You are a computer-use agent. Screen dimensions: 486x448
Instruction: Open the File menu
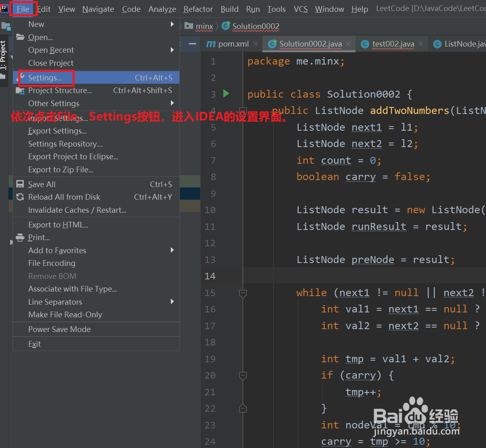tap(23, 9)
